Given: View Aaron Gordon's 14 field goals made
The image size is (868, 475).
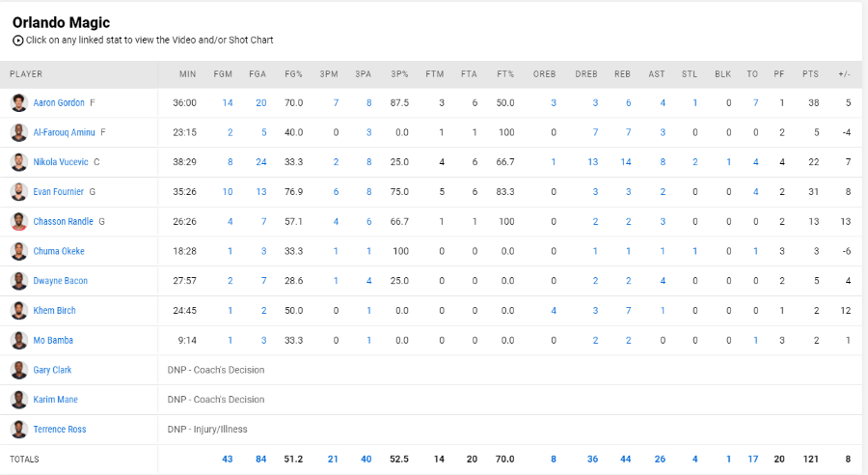Looking at the screenshot, I should pyautogui.click(x=228, y=102).
